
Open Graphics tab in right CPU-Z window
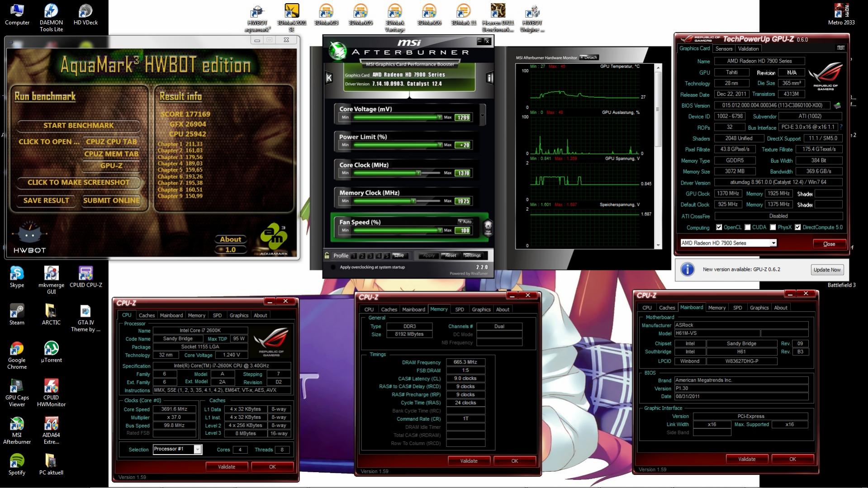759,308
